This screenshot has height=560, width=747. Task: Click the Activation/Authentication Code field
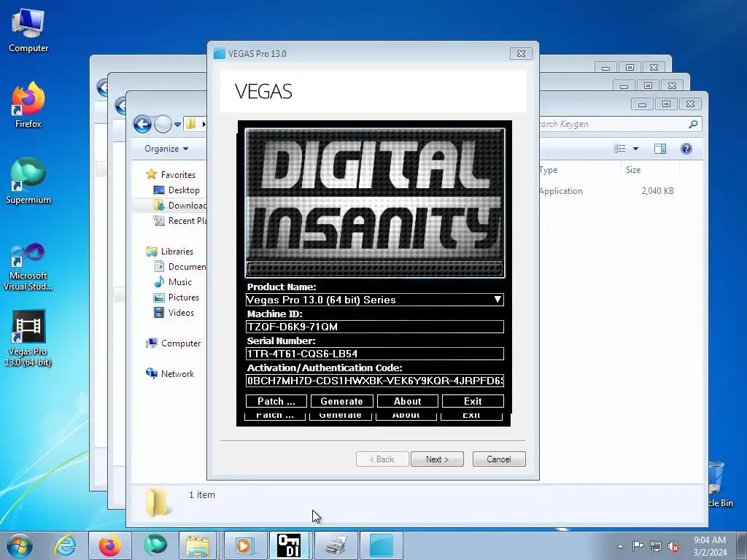[x=374, y=381]
